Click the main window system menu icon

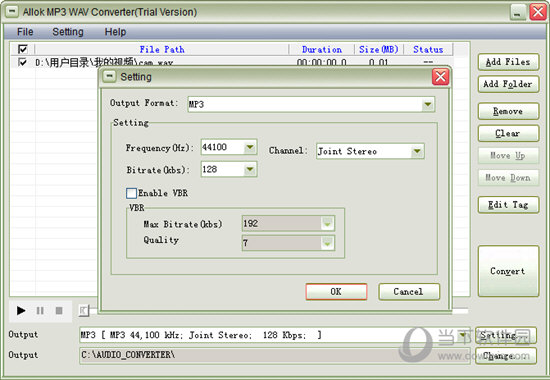click(12, 12)
